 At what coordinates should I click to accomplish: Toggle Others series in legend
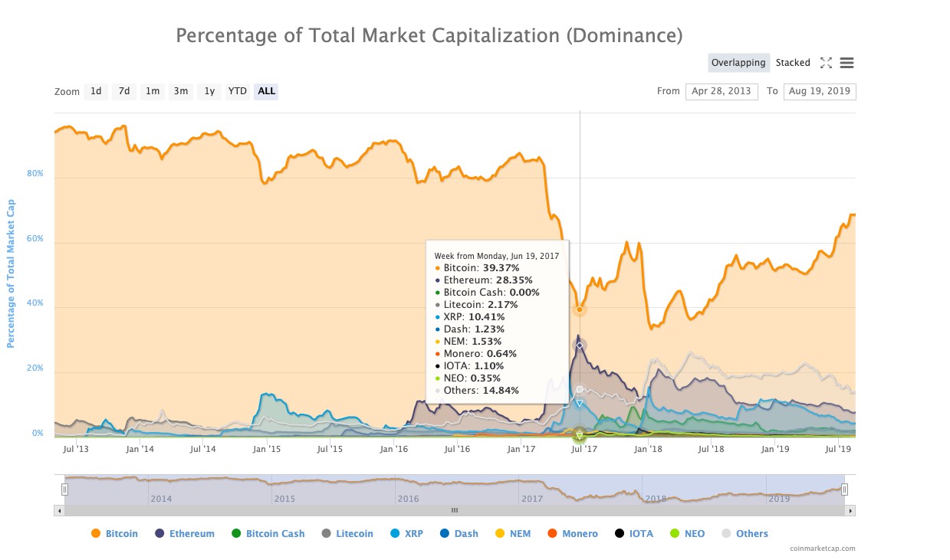[745, 534]
